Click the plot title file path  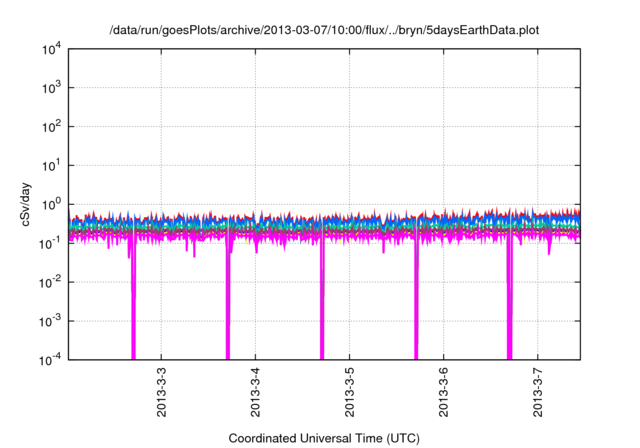(x=324, y=30)
